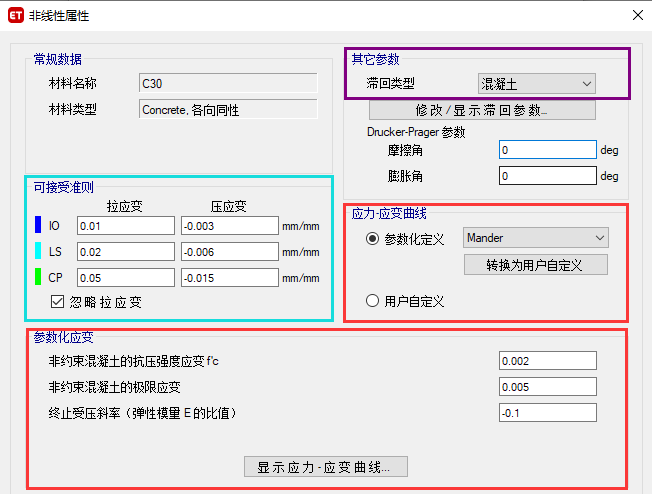Click the cyan LS color swatch
The height and width of the screenshot is (494, 652).
pos(38,251)
